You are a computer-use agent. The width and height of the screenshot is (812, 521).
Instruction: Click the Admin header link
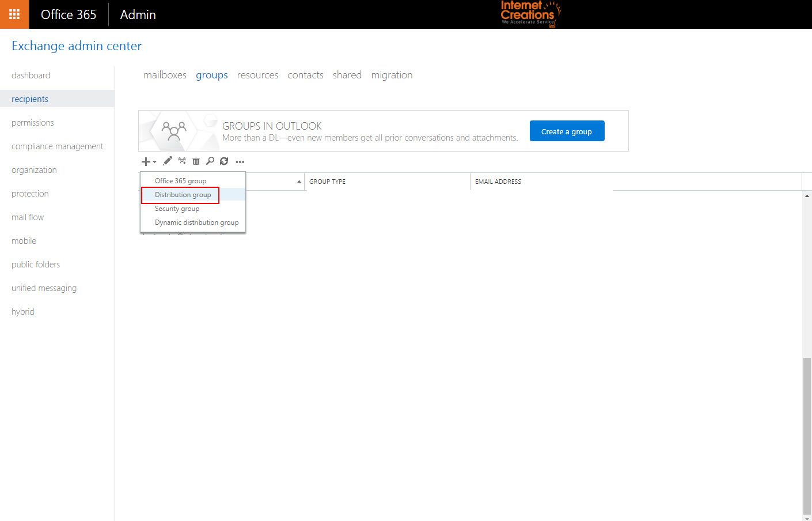138,14
